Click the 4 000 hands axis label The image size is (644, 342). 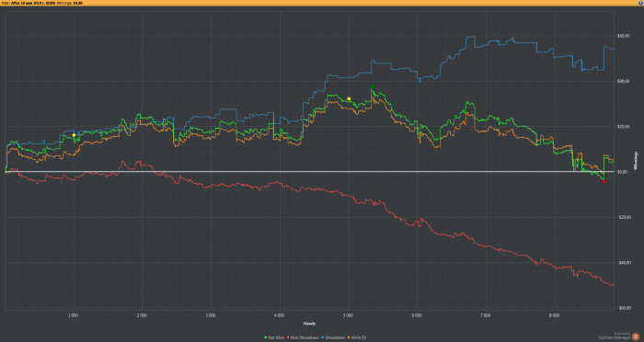pos(279,315)
